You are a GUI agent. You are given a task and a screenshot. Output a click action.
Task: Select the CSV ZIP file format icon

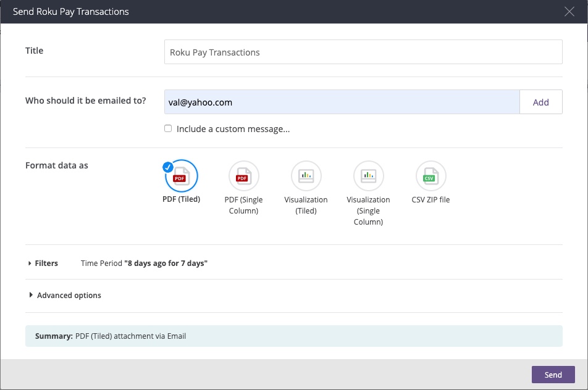pos(430,177)
